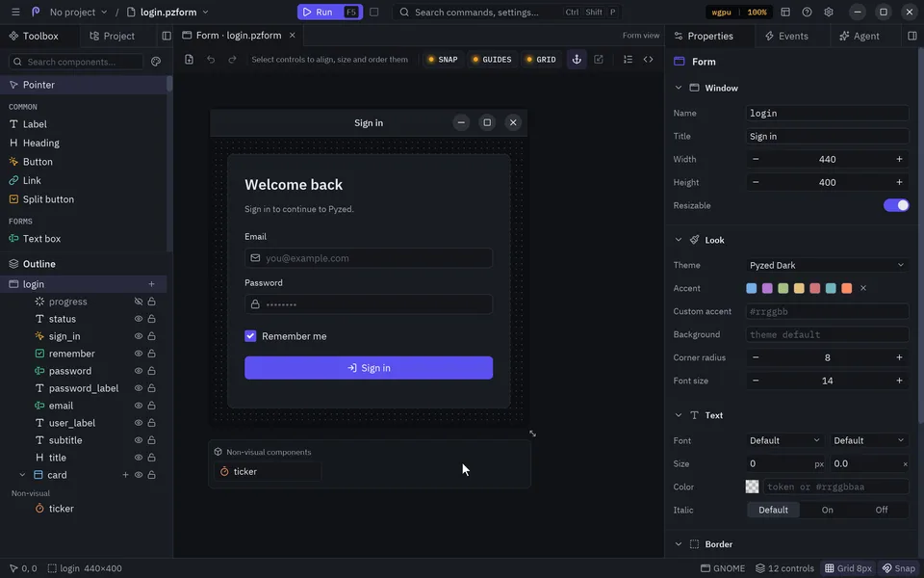
Task: Toggle GRID option in form toolbar
Action: point(540,59)
